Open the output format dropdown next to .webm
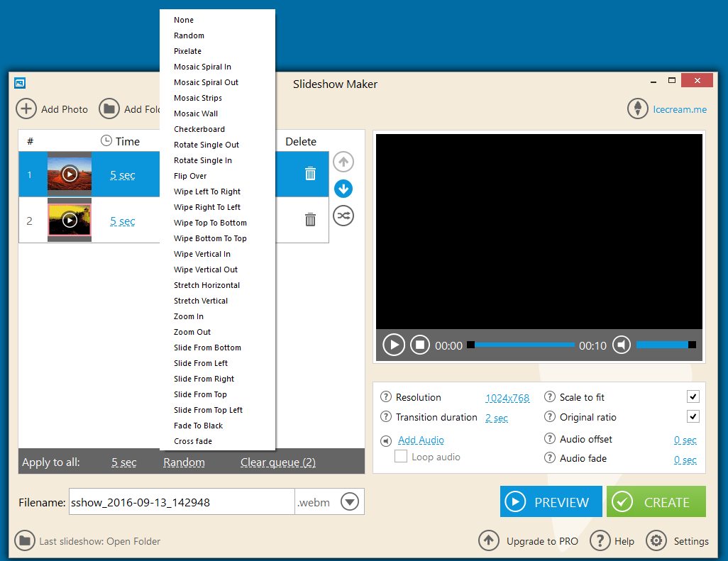This screenshot has height=561, width=728. [349, 501]
